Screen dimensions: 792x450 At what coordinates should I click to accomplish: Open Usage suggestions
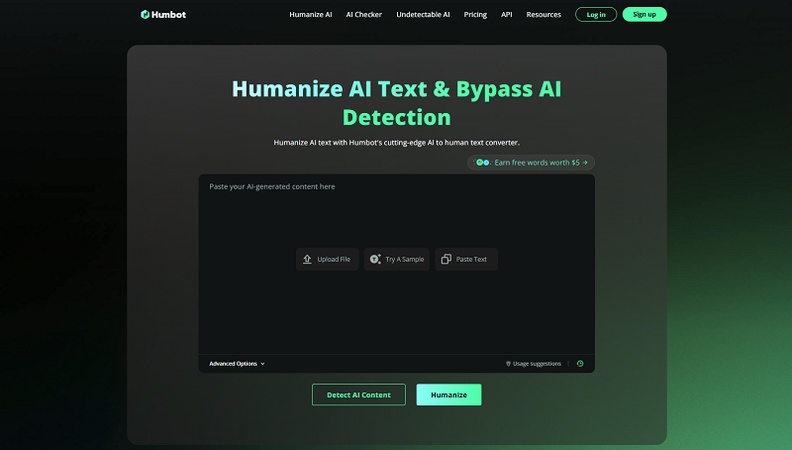[533, 364]
